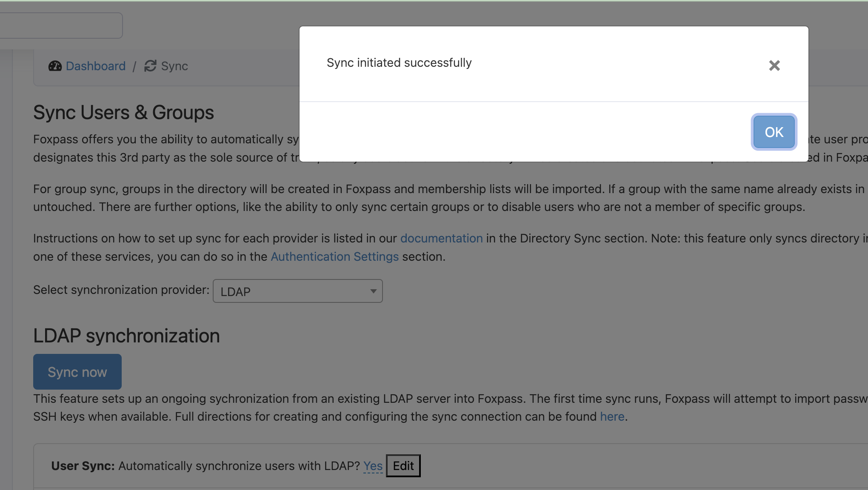This screenshot has width=868, height=490.
Task: Go to Authentication Settings link
Action: (334, 256)
